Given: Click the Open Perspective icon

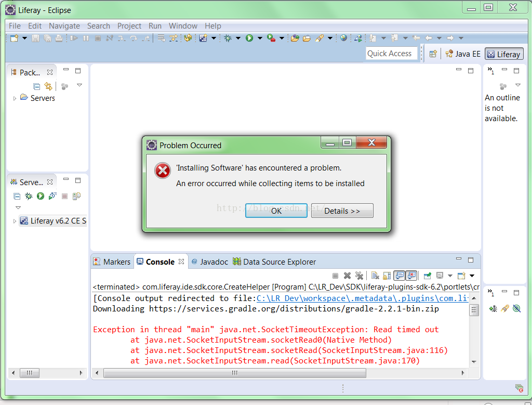Looking at the screenshot, I should 433,54.
